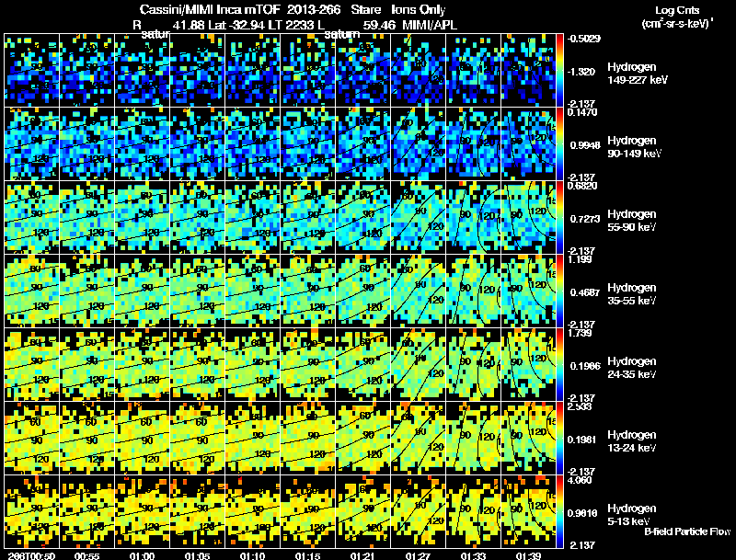Viewport: 736px width, 560px height.
Task: Click the time axis label '01:39'
Action: (528, 555)
